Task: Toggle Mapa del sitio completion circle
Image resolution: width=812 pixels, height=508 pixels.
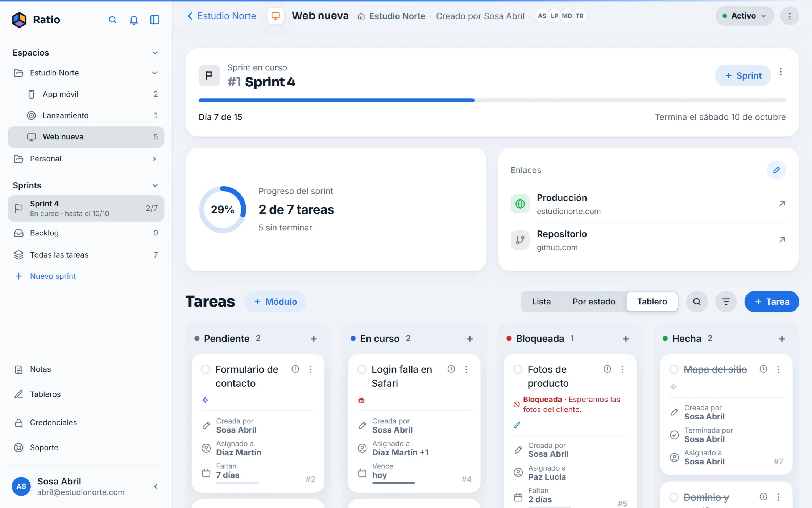Action: (x=674, y=369)
